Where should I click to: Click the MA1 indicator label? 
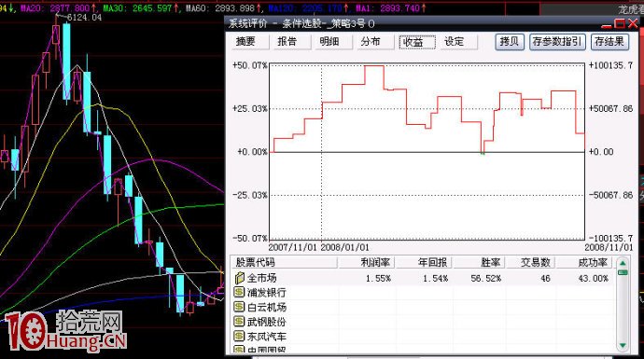tap(390, 7)
